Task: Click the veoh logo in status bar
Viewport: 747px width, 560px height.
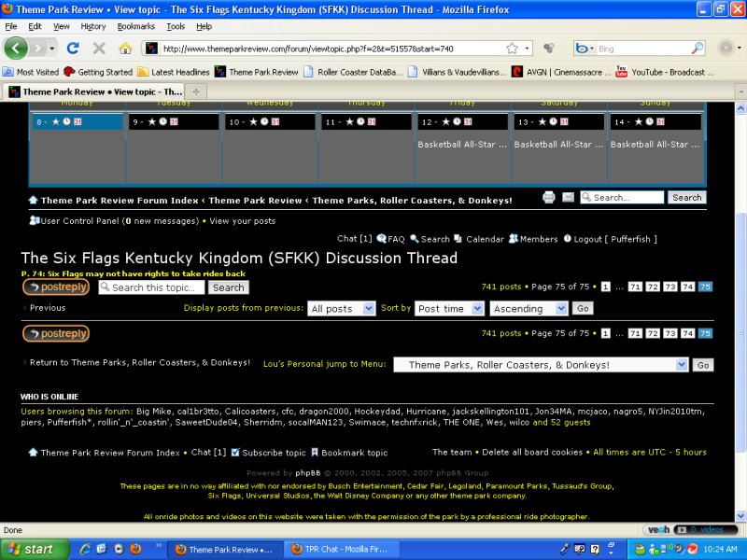Action: click(658, 530)
